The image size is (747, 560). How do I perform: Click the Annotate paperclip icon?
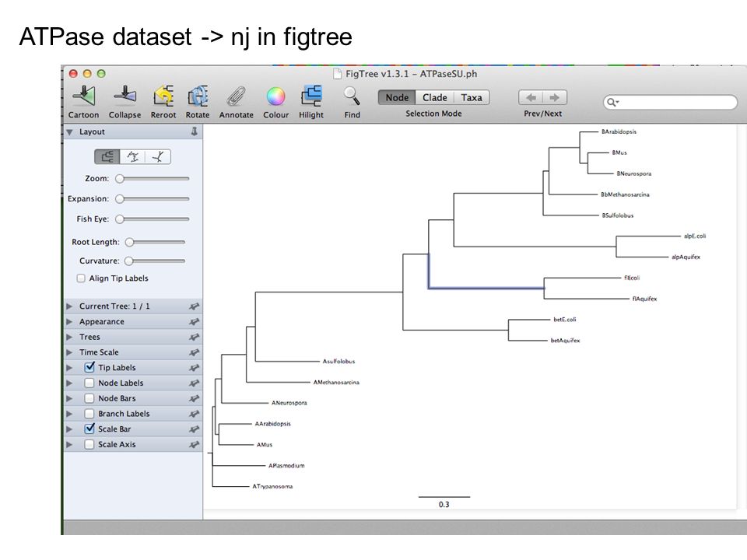pos(236,96)
